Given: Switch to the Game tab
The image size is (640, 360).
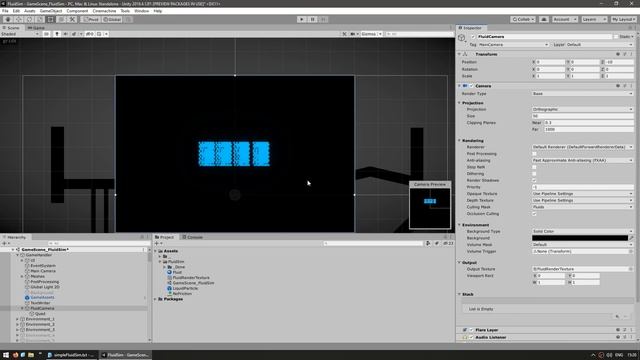Looking at the screenshot, I should tap(37, 28).
